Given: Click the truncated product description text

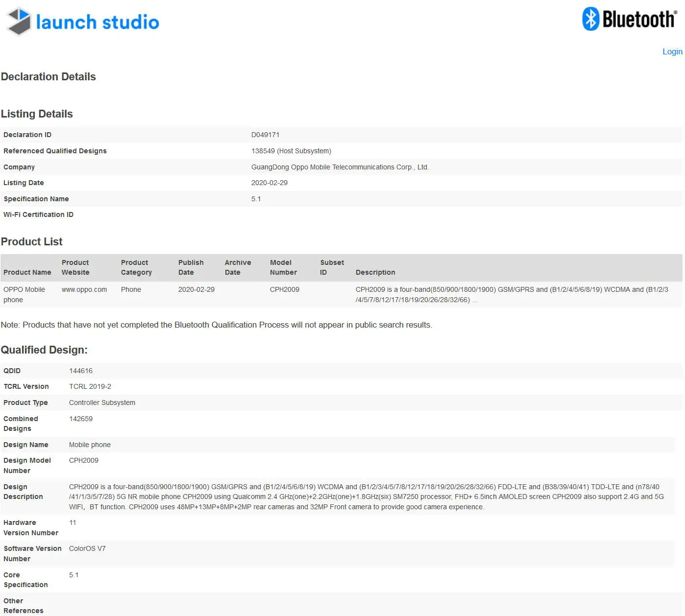Looking at the screenshot, I should click(x=512, y=294).
